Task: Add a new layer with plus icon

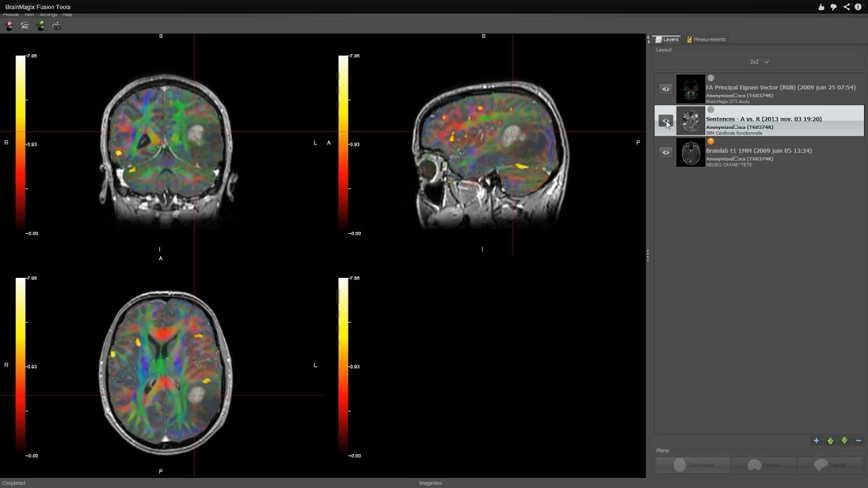Action: tap(816, 441)
